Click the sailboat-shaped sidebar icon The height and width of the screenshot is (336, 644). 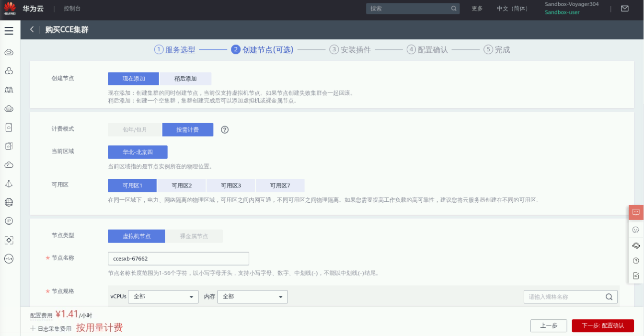coord(9,184)
